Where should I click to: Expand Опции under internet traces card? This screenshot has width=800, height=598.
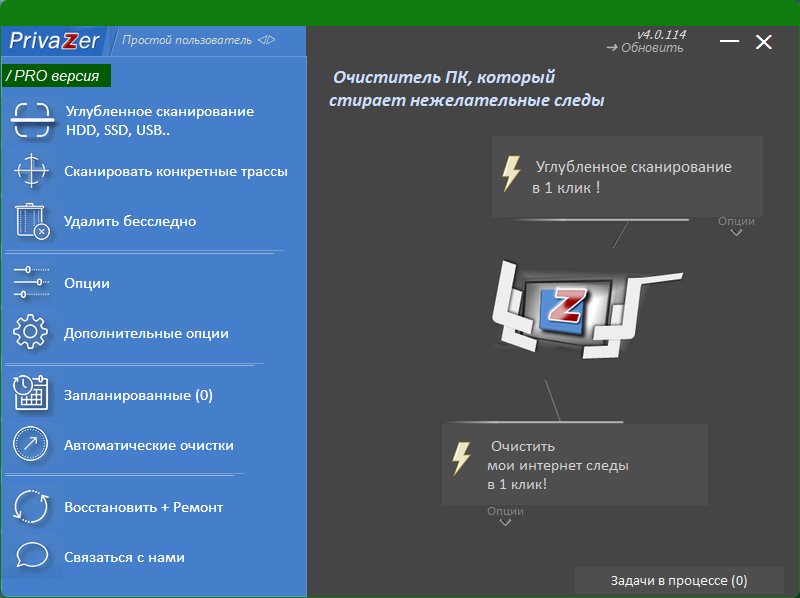point(506,516)
